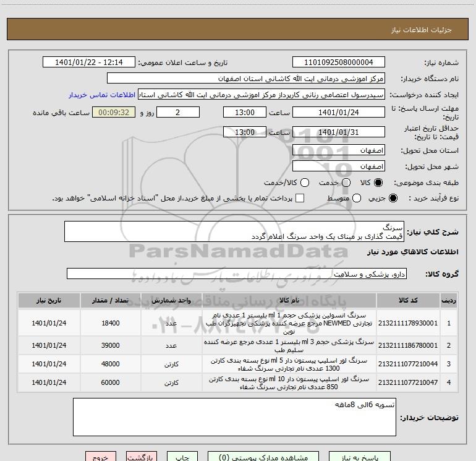The image size is (476, 461).
Task: Click the بازگشت back button
Action: [142, 456]
